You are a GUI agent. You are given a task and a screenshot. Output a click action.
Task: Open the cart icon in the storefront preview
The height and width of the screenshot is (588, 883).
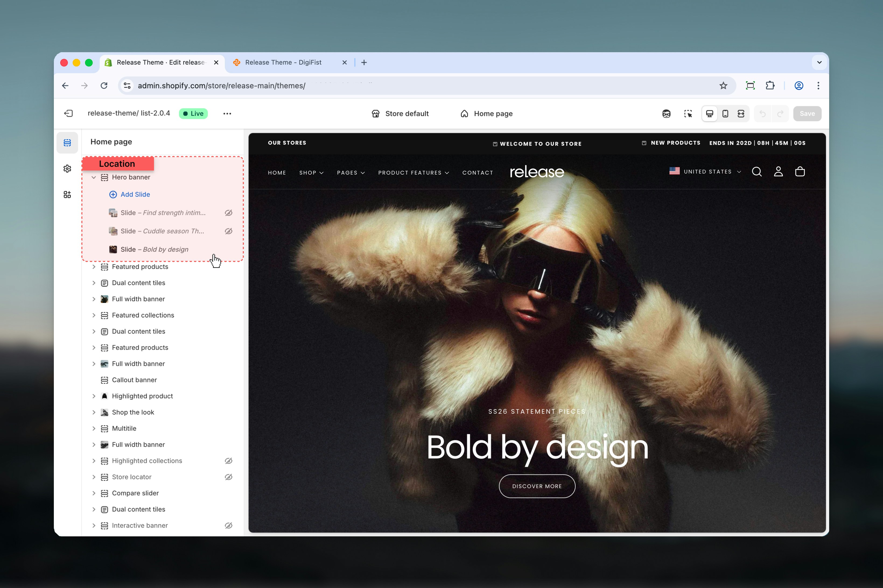[x=800, y=172]
